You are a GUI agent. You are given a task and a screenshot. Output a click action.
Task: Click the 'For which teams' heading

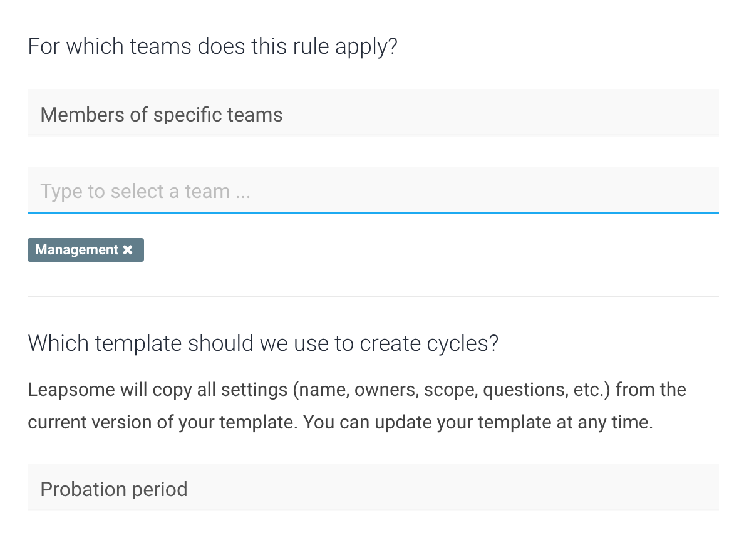[212, 47]
